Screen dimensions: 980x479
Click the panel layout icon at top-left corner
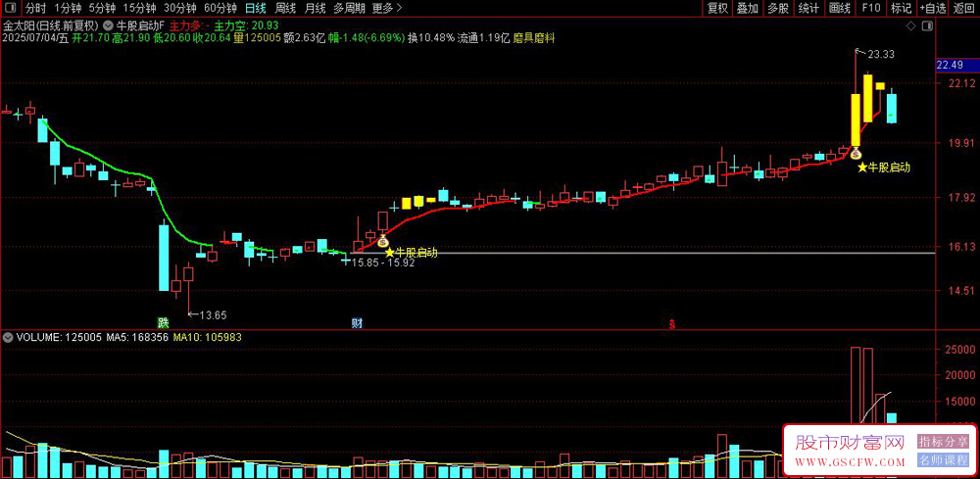(13, 8)
